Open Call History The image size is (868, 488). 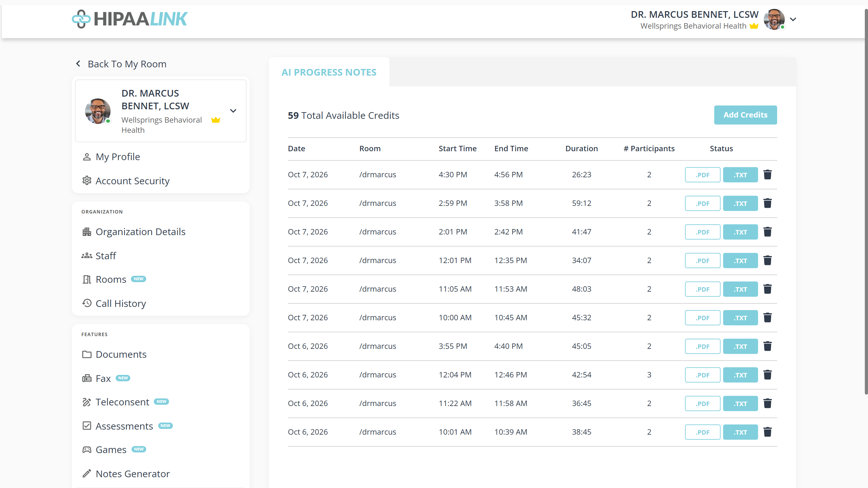point(114,304)
